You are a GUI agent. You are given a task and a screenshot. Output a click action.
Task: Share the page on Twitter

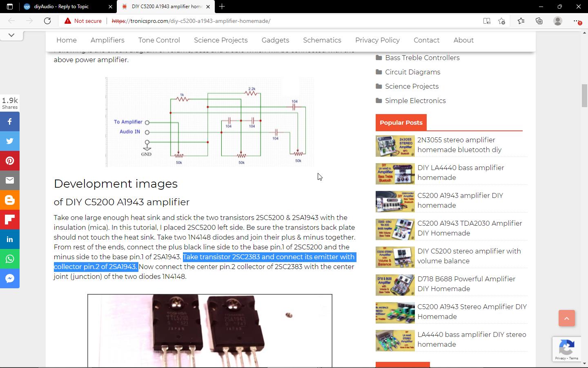[x=10, y=141]
